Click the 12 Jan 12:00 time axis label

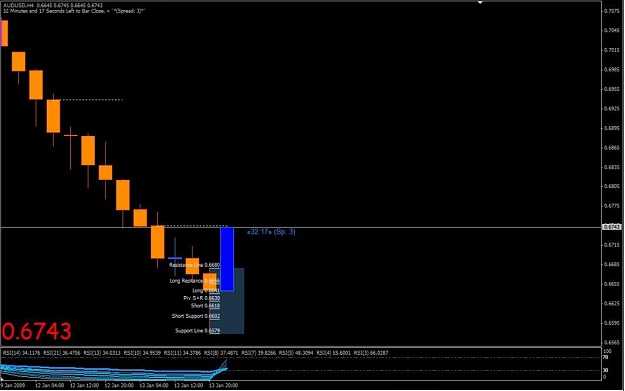[84, 385]
